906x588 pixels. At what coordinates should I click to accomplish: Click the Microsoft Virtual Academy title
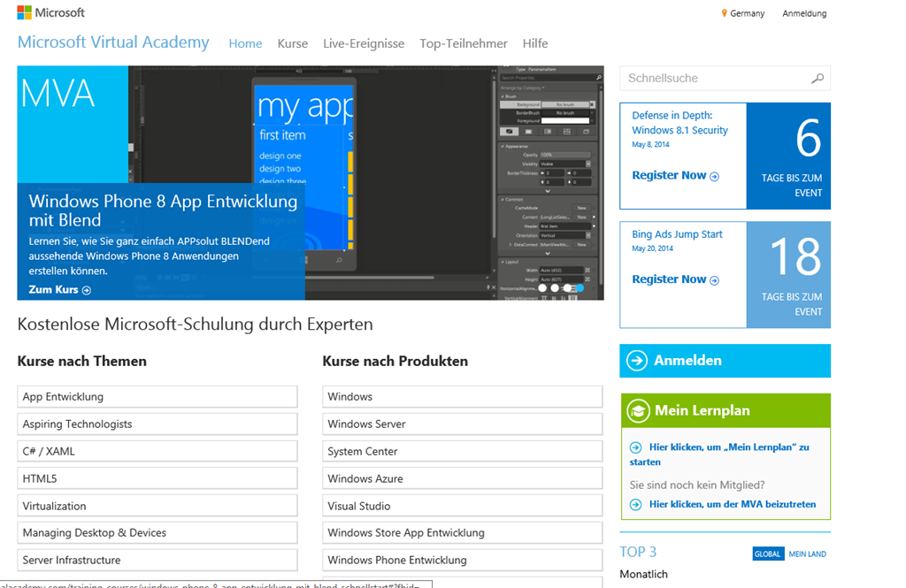113,42
